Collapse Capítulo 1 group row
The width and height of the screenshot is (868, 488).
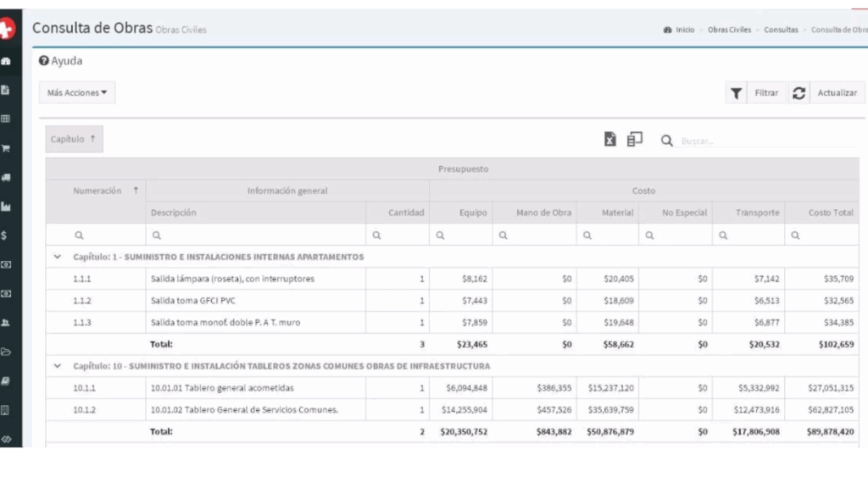pyautogui.click(x=58, y=257)
